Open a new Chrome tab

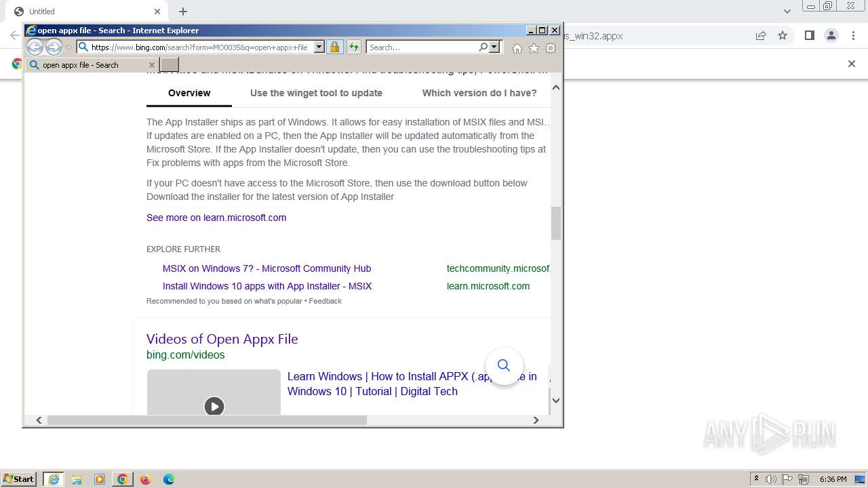point(183,12)
